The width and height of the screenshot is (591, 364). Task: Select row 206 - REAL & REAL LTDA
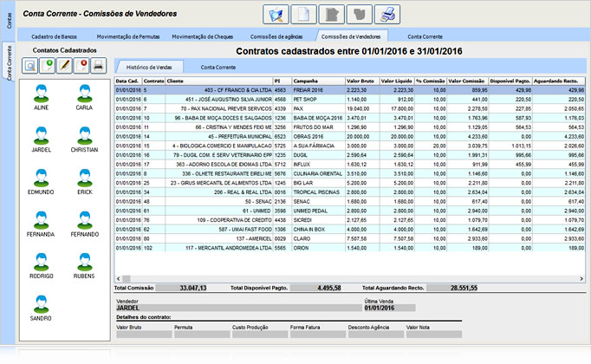coord(350,192)
